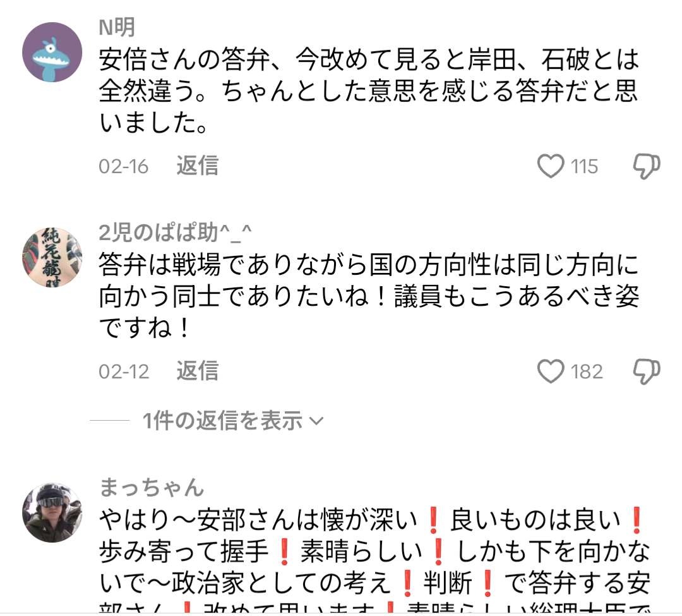Open the 2児のぱぱ助^_^ username link
This screenshot has width=682, height=616.
(176, 233)
